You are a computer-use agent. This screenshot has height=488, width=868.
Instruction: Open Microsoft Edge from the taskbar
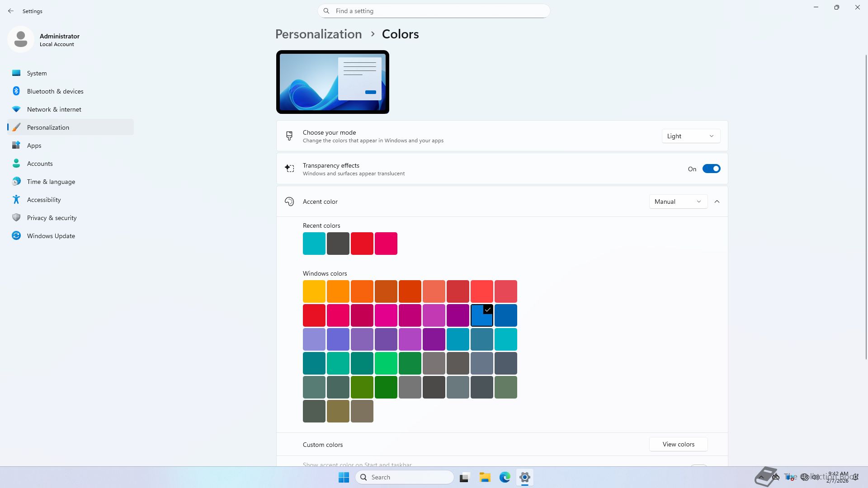point(505,477)
